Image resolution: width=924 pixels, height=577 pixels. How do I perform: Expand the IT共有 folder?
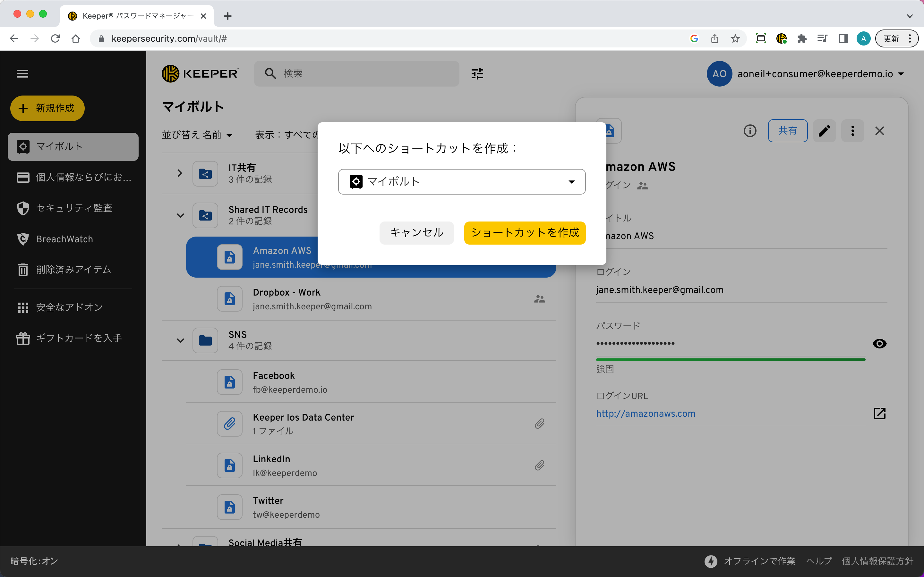[x=179, y=173]
